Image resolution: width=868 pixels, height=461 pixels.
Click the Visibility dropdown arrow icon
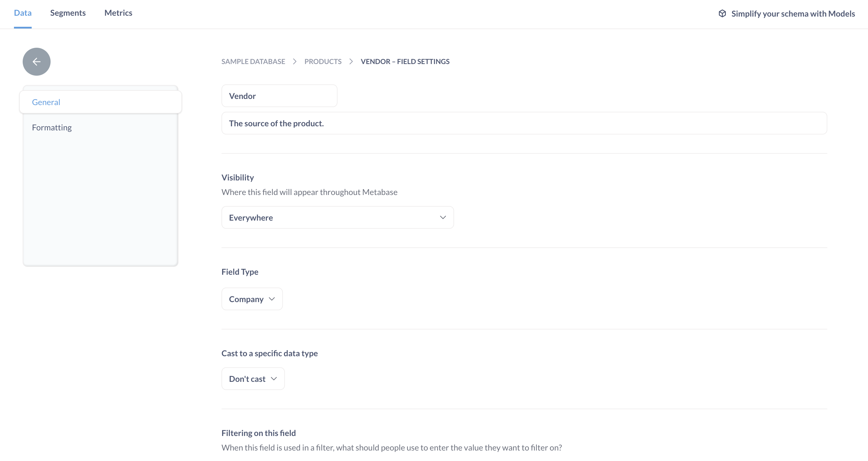point(443,217)
